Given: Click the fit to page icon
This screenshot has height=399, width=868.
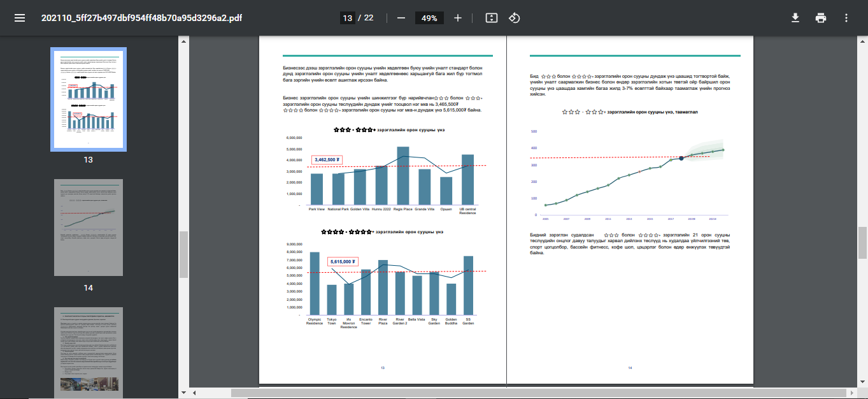Looking at the screenshot, I should [x=491, y=18].
